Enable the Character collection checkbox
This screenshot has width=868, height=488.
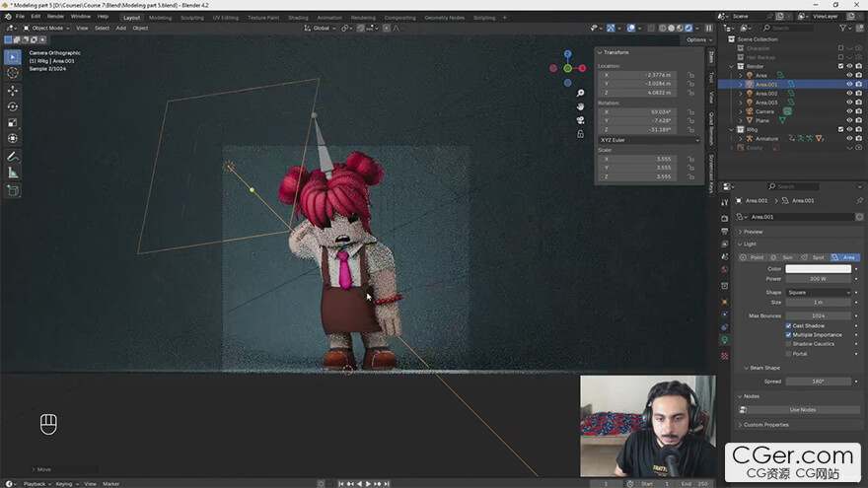coord(840,48)
